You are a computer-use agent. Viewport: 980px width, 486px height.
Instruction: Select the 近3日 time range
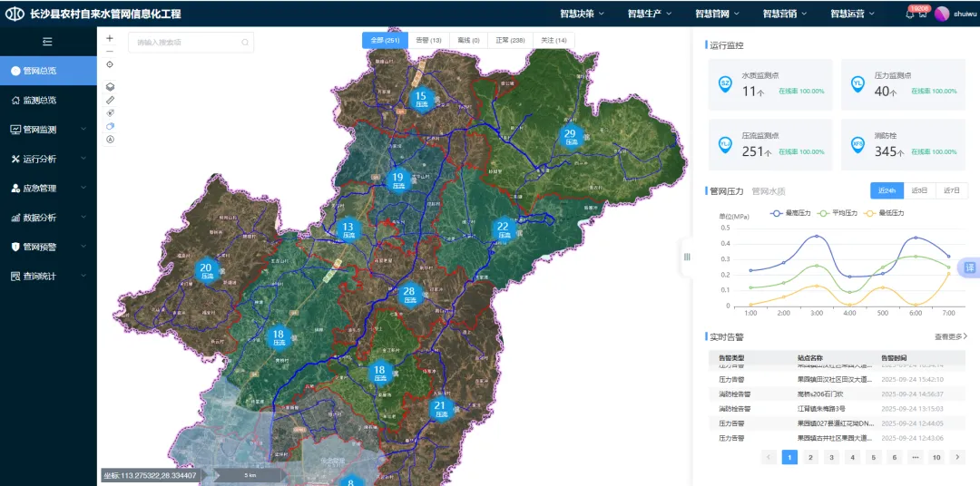click(x=919, y=190)
